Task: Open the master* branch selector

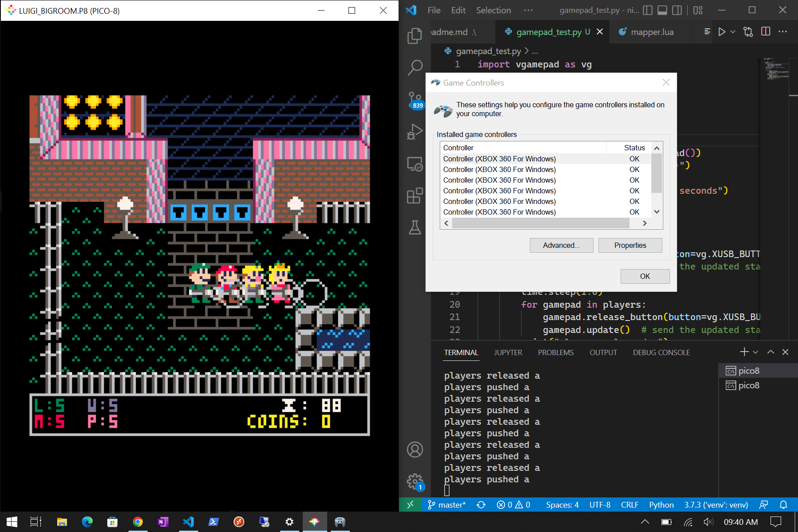Action: click(x=446, y=505)
